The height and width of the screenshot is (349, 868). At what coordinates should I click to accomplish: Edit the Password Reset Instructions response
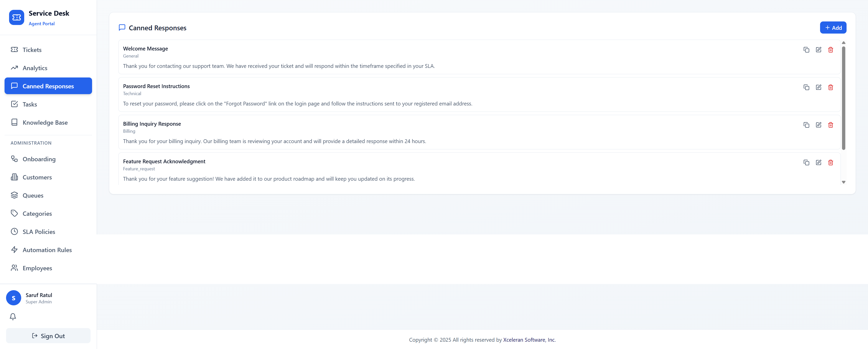818,87
